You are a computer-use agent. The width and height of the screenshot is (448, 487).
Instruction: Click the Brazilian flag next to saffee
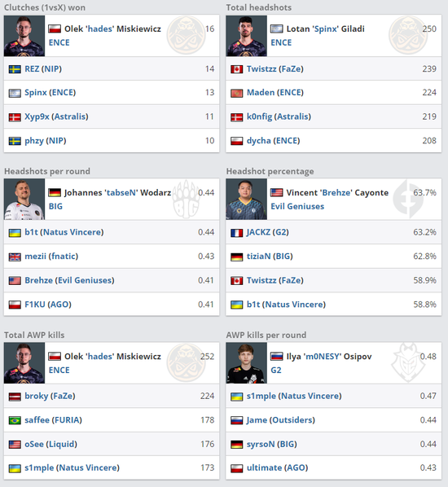15,420
